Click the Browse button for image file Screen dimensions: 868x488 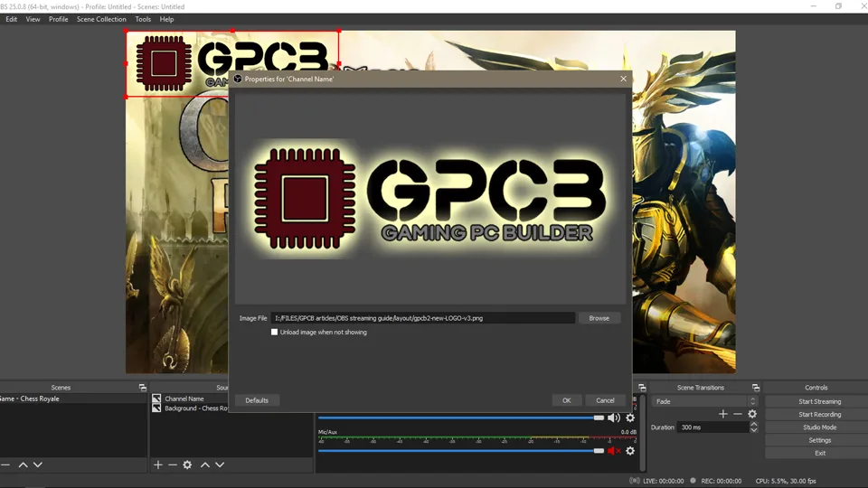[x=599, y=318]
